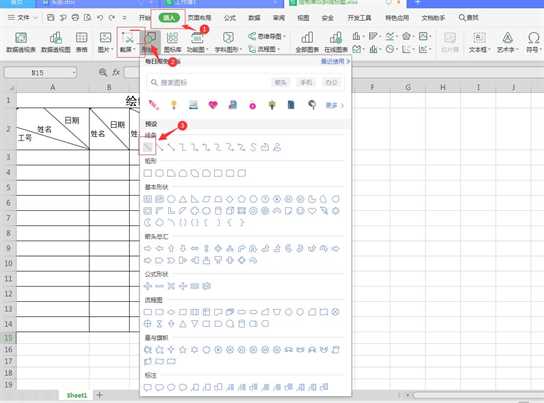
Task: Select the oval in 基本形状 section
Action: click(171, 199)
